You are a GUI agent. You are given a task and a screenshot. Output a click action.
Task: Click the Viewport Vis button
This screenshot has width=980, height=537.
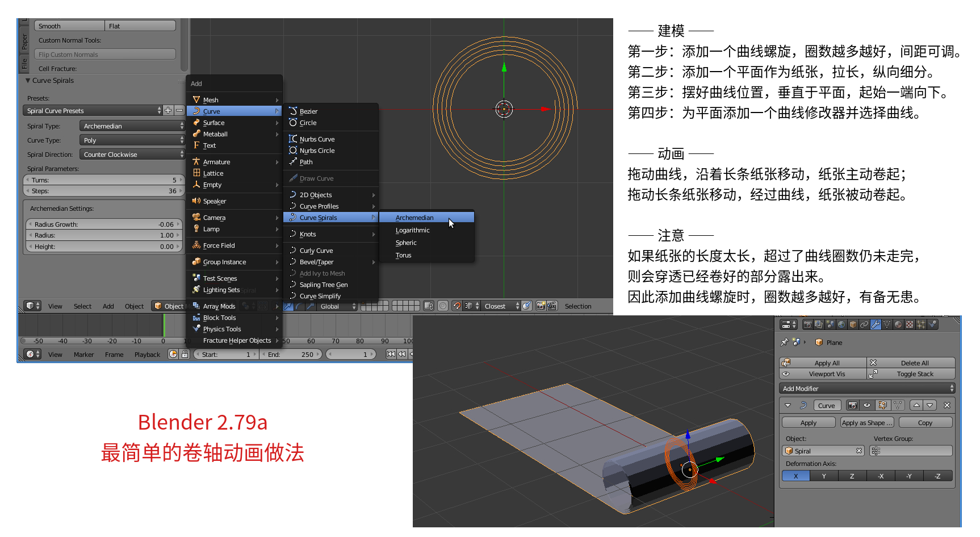823,374
